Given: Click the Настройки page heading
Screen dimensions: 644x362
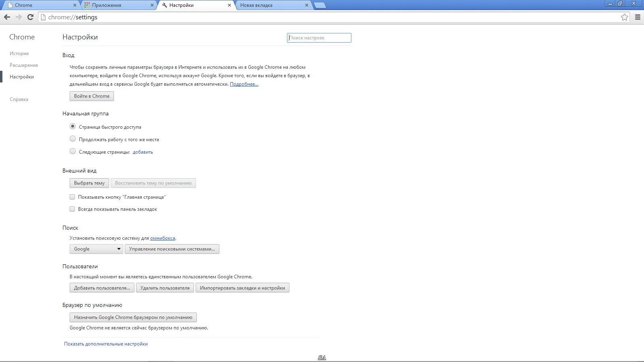Looking at the screenshot, I should 80,37.
